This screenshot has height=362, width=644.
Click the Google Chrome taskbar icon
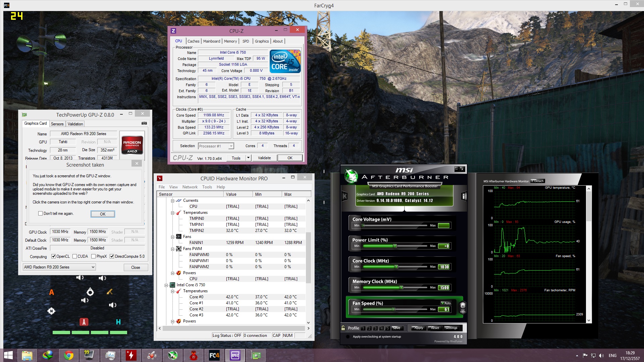click(x=69, y=355)
